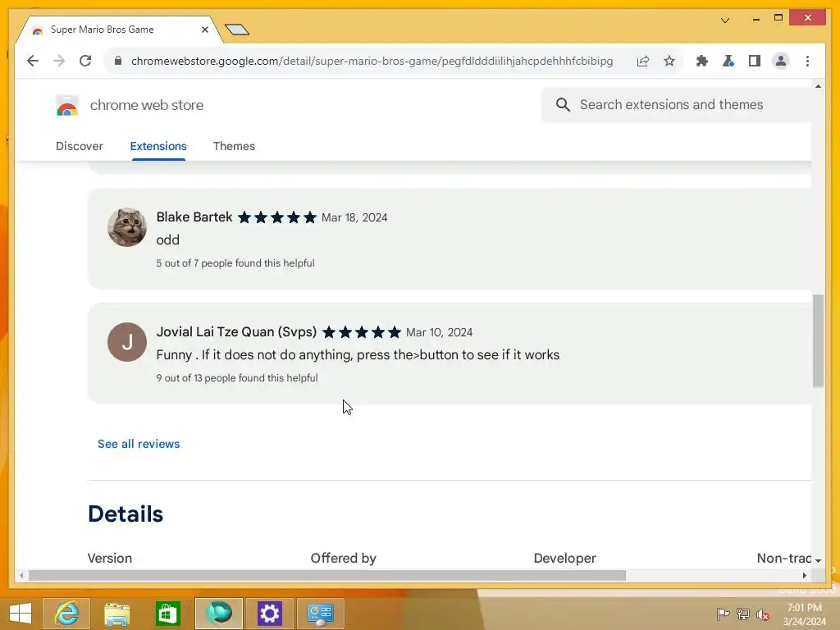Click the Chrome Web Store logo

(x=67, y=106)
